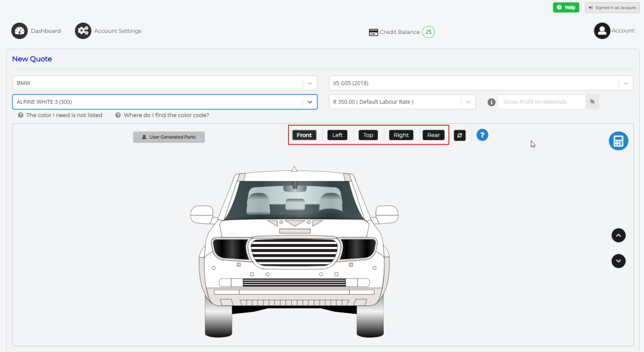The image size is (644, 352).
Task: Open the Alpine White 3 color dropdown
Action: [x=165, y=102]
